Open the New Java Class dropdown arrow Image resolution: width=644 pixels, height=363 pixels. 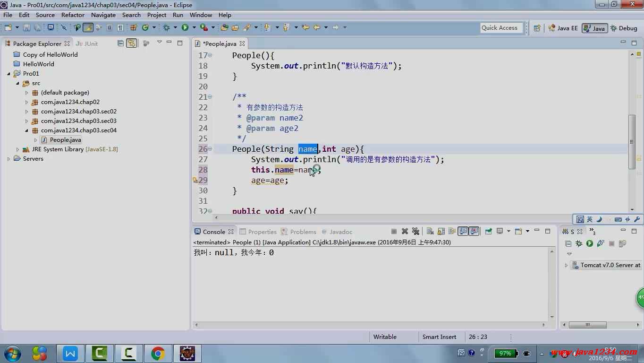[x=154, y=28]
